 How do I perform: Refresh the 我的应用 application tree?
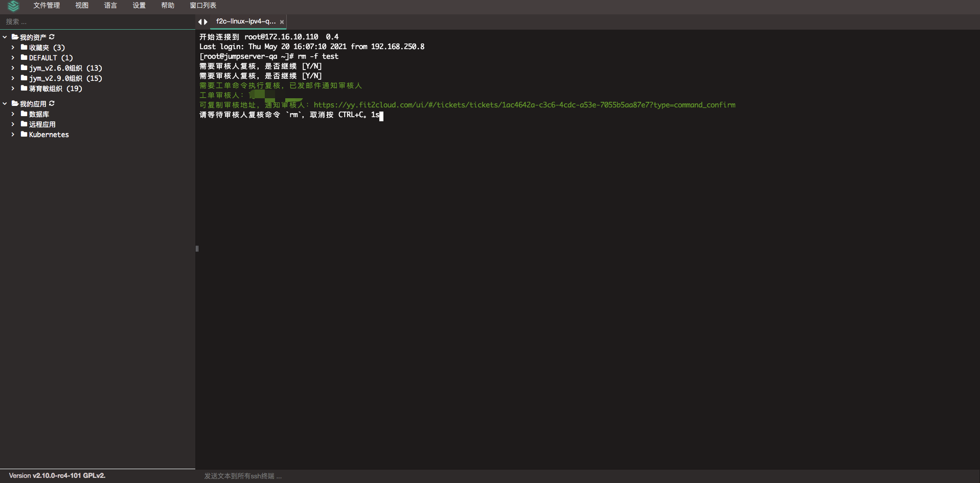pos(52,103)
